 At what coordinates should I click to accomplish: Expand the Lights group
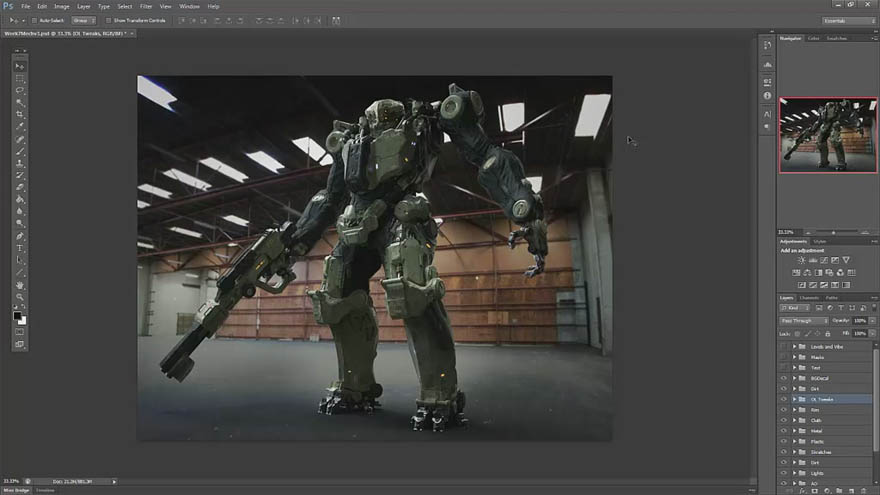(x=794, y=473)
